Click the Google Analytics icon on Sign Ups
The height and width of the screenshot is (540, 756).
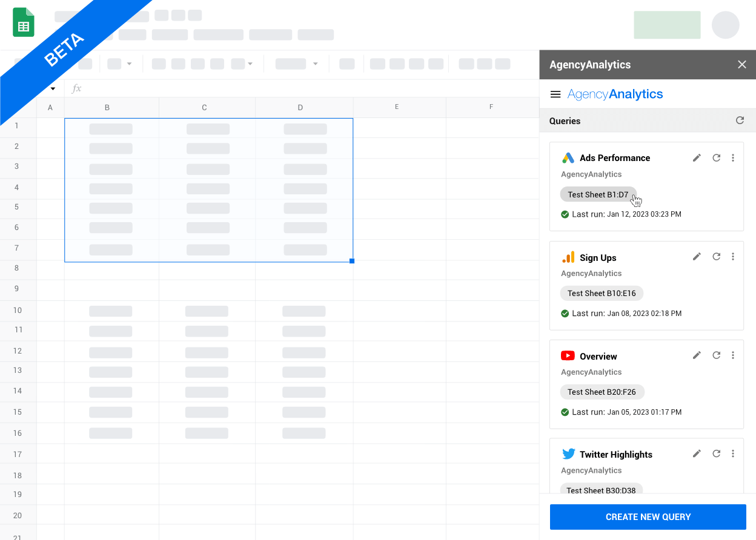(x=568, y=257)
